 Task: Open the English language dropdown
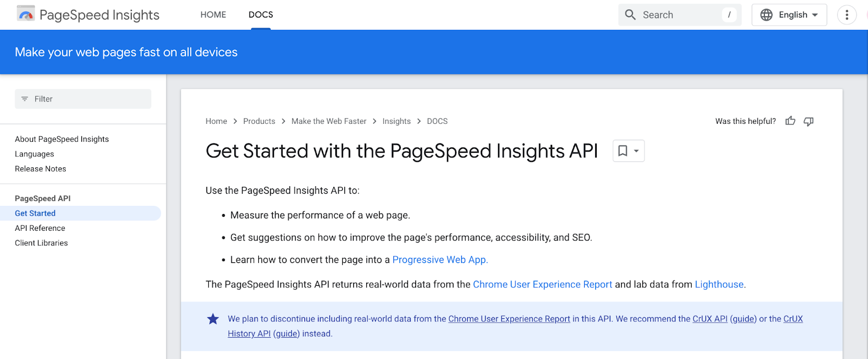coord(789,15)
